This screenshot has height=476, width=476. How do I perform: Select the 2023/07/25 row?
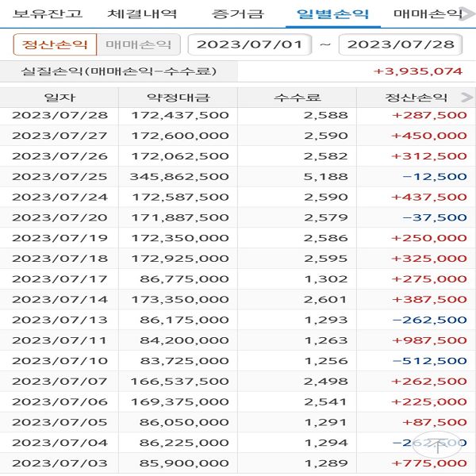pos(238,176)
